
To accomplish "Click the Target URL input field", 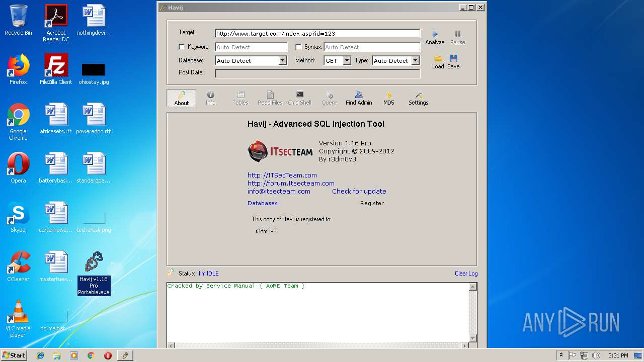I will [317, 34].
